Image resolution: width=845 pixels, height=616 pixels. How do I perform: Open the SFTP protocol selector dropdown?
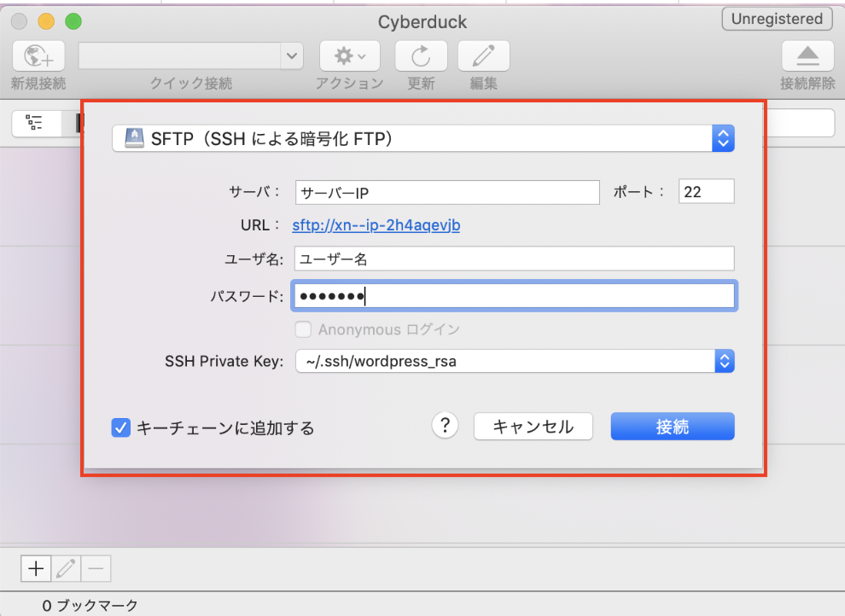click(423, 138)
